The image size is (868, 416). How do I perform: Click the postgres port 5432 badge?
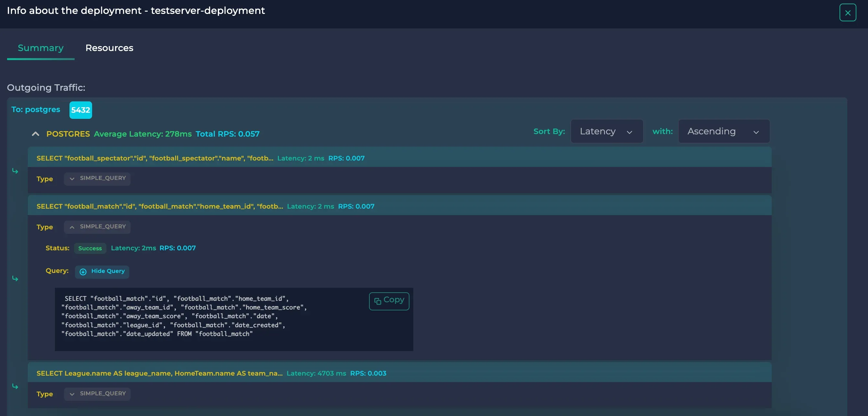click(x=80, y=109)
